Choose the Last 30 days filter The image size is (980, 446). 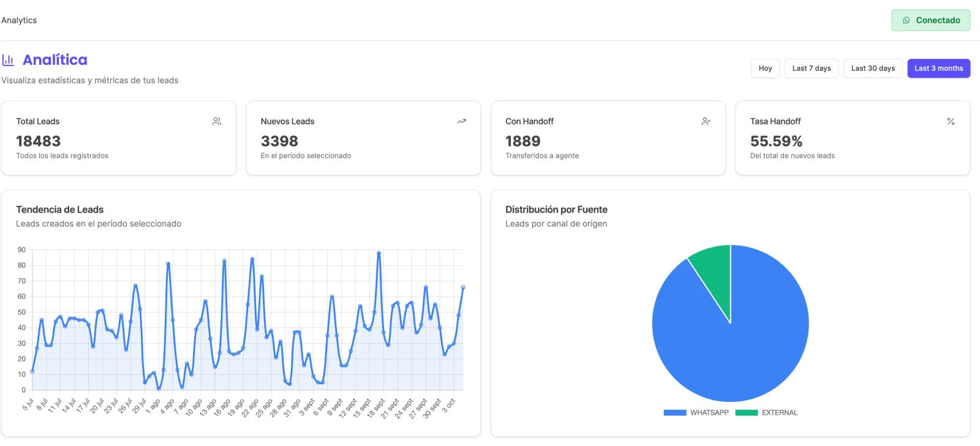tap(873, 68)
